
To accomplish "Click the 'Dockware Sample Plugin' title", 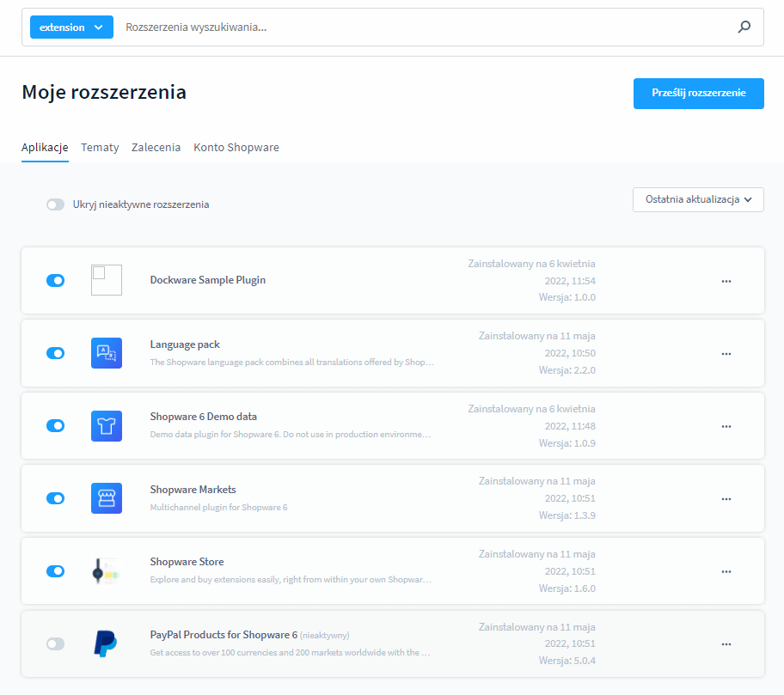I will pos(208,280).
